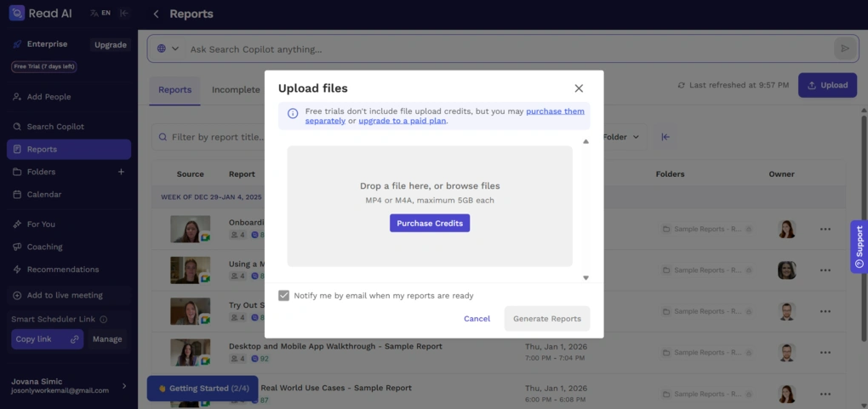Open Calendar in the sidebar

coord(69,195)
